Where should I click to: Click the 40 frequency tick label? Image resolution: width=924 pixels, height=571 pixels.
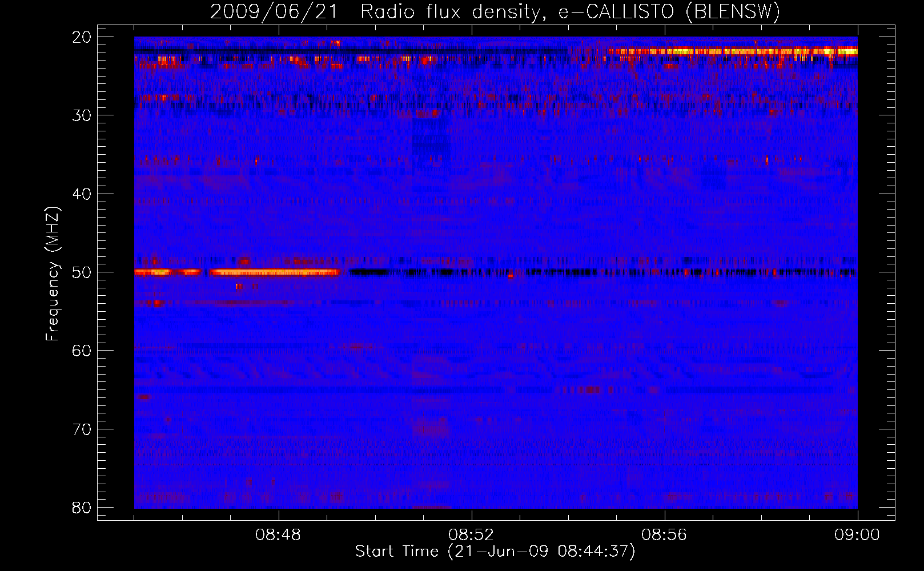coord(82,194)
